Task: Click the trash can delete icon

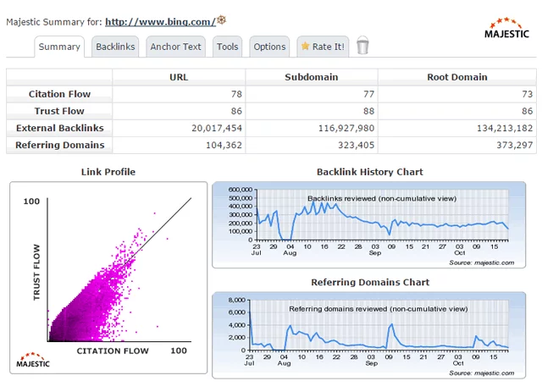Action: point(362,46)
